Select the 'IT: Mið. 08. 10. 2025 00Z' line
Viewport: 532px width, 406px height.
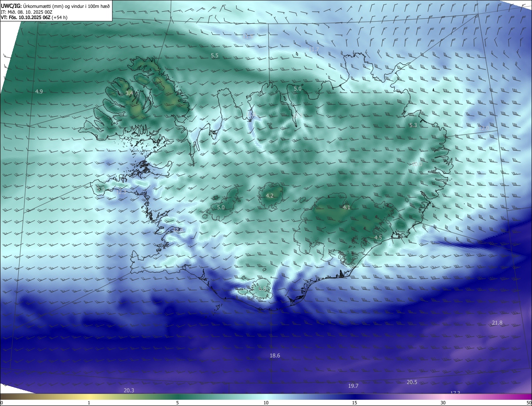(x=26, y=12)
